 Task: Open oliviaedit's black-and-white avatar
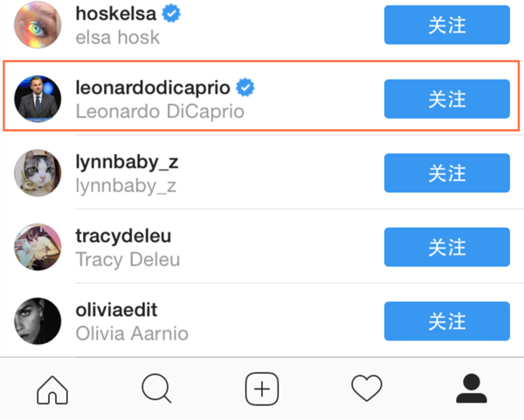tap(38, 321)
